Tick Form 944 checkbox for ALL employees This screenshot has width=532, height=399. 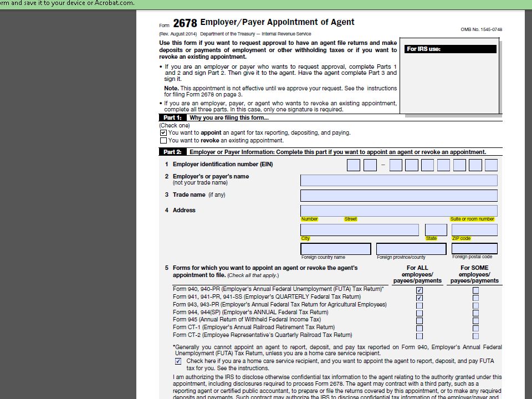420,313
